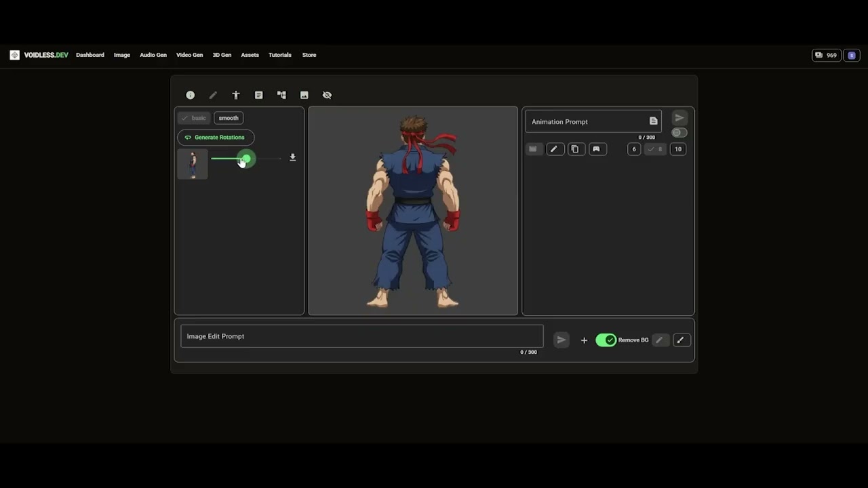Select frame count 6

click(634, 149)
